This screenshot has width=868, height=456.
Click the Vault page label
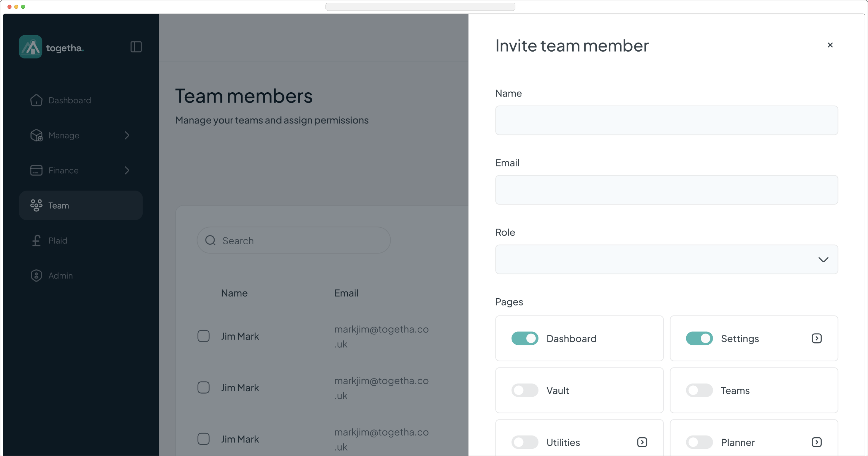point(557,390)
